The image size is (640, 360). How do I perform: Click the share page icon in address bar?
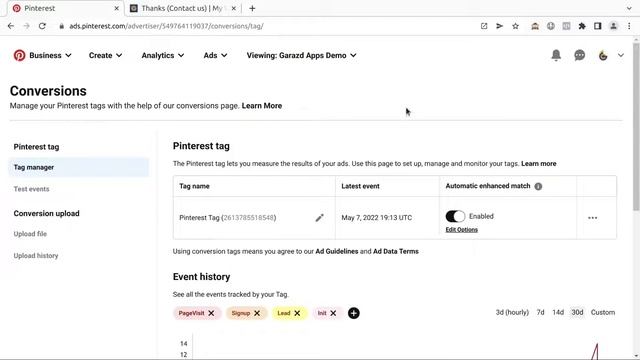[x=484, y=26]
